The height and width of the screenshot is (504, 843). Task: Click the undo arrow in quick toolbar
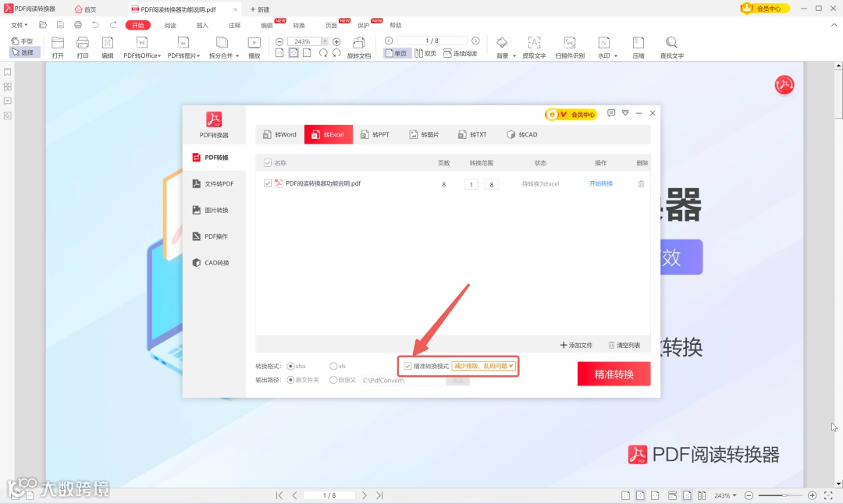(x=96, y=25)
